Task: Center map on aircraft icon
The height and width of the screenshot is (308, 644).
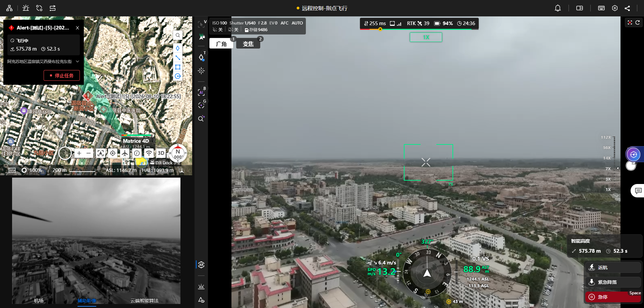Action: (125, 153)
